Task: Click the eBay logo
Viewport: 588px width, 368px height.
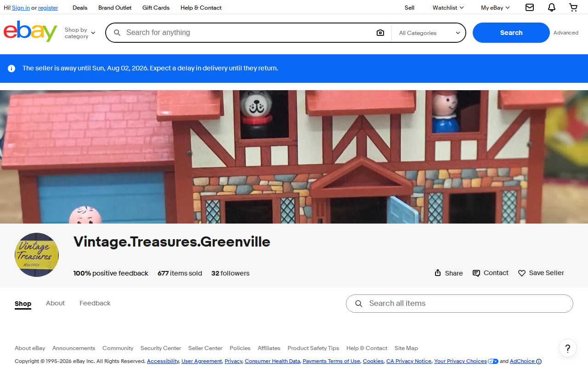Action: pos(30,31)
